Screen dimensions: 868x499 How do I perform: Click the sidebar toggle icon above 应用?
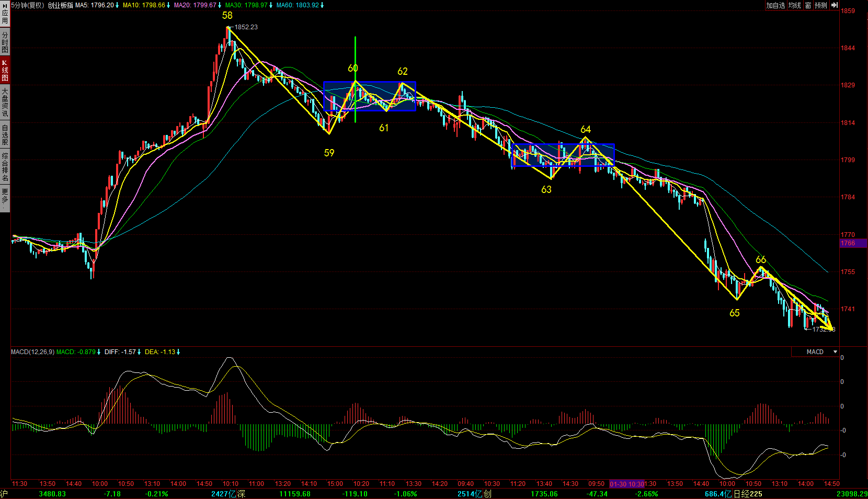(5, 4)
